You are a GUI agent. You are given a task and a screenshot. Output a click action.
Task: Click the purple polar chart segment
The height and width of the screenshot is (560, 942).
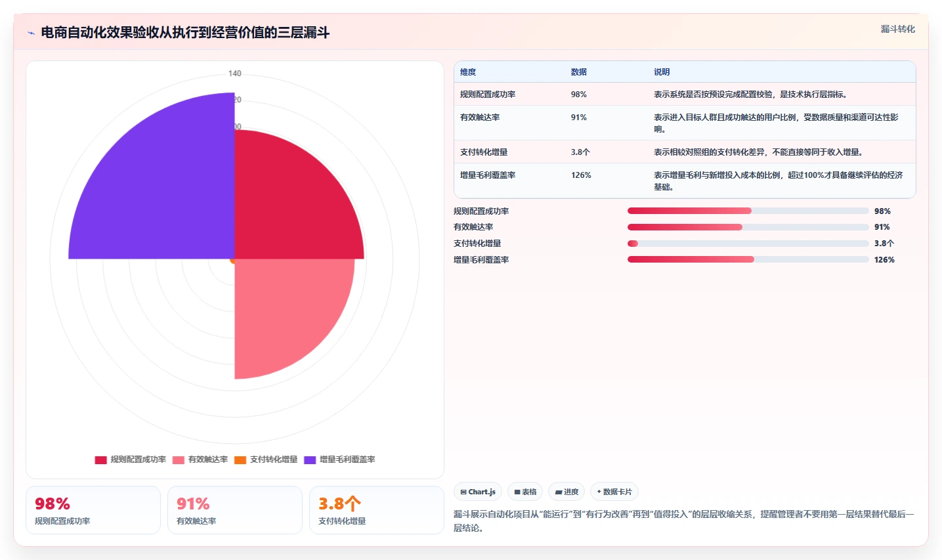coord(164,187)
